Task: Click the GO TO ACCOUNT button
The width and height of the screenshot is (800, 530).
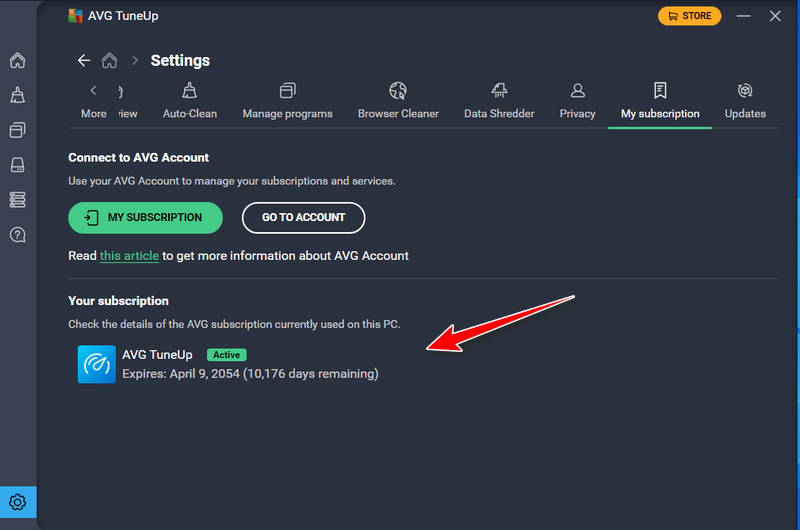Action: (304, 218)
